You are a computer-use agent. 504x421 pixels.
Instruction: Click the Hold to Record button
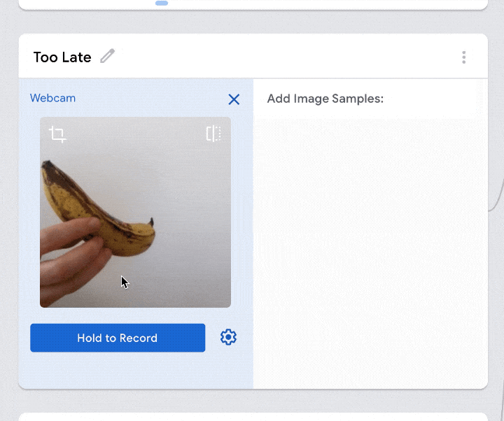(x=118, y=338)
